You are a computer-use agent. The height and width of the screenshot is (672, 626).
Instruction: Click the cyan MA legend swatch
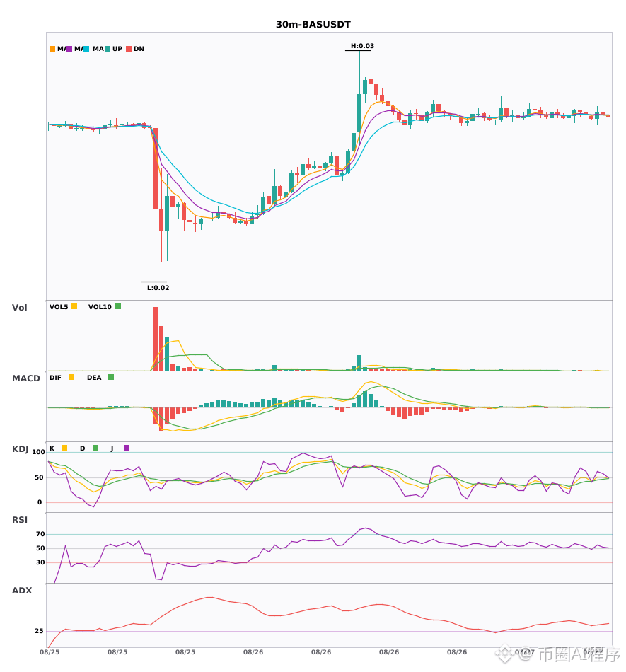tap(86, 49)
